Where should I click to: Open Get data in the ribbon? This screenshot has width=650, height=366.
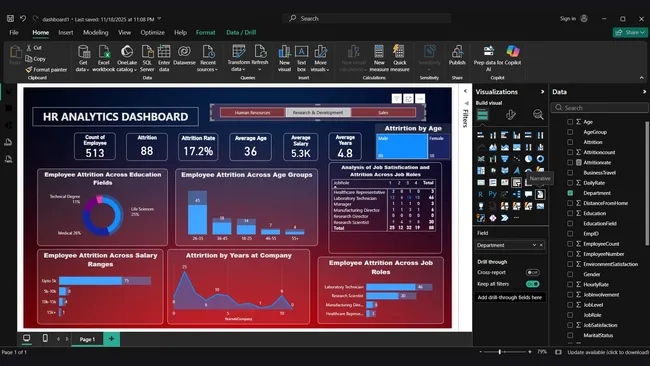[83, 58]
